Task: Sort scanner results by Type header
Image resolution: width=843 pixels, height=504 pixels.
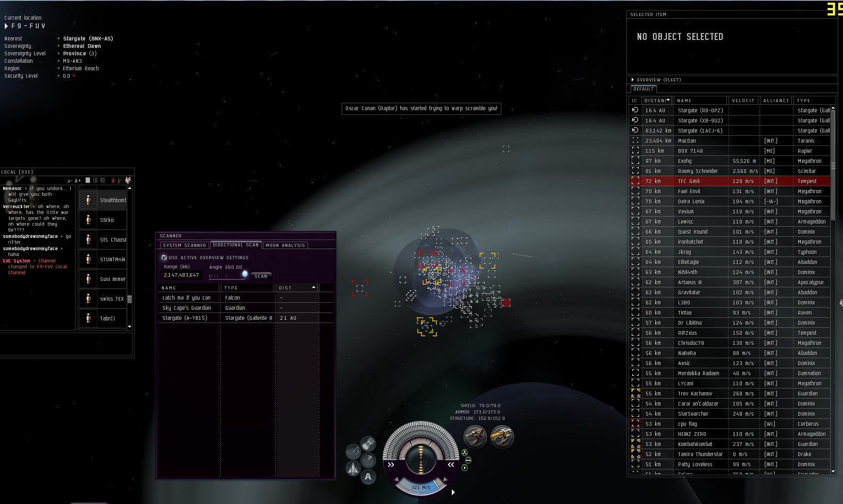Action: tap(249, 288)
